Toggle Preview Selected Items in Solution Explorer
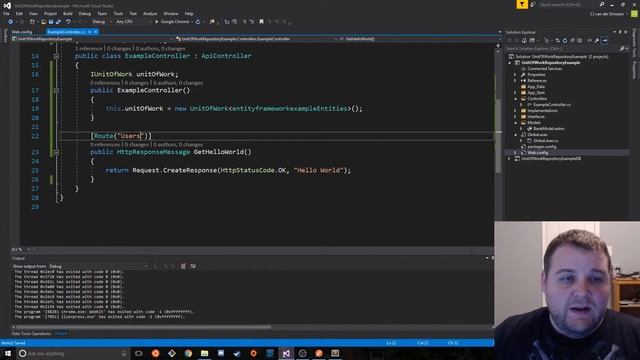 click(605, 40)
